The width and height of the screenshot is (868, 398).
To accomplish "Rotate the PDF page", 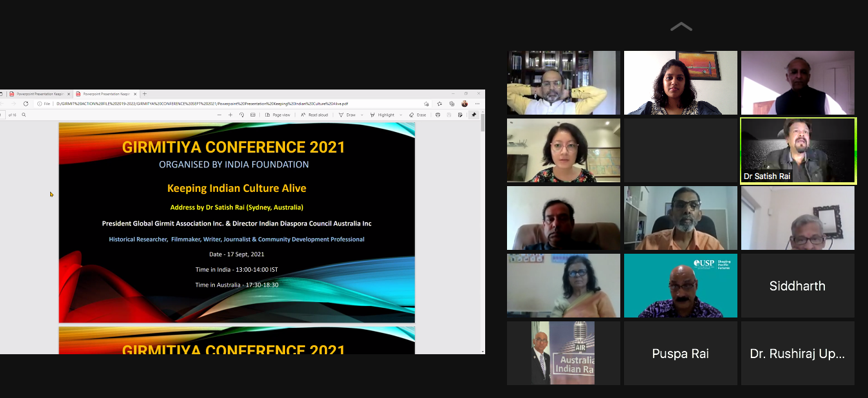I will 241,115.
